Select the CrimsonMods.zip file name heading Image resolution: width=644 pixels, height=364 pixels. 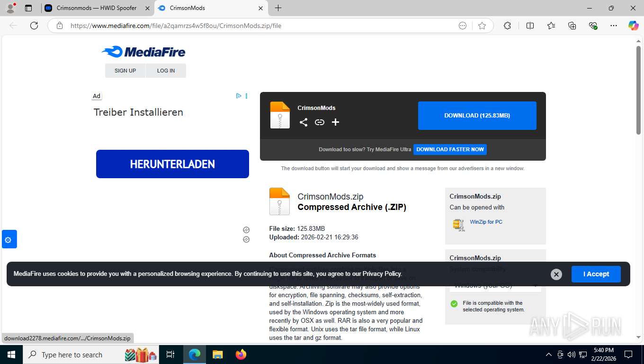[331, 197]
